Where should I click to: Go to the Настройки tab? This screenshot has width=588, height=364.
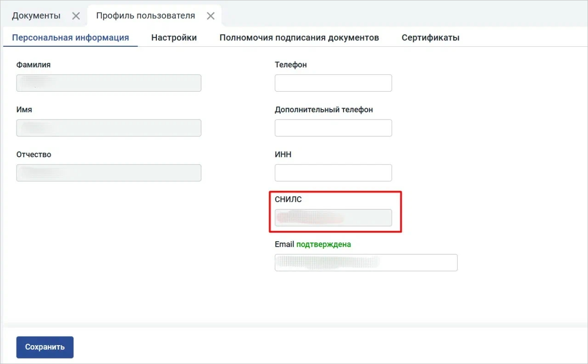tap(174, 38)
